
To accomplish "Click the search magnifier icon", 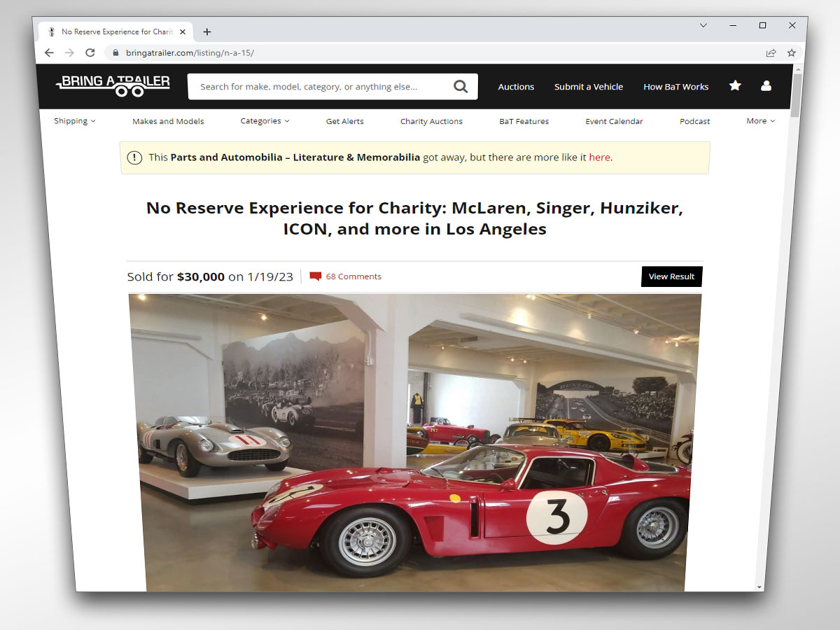I will tap(461, 86).
